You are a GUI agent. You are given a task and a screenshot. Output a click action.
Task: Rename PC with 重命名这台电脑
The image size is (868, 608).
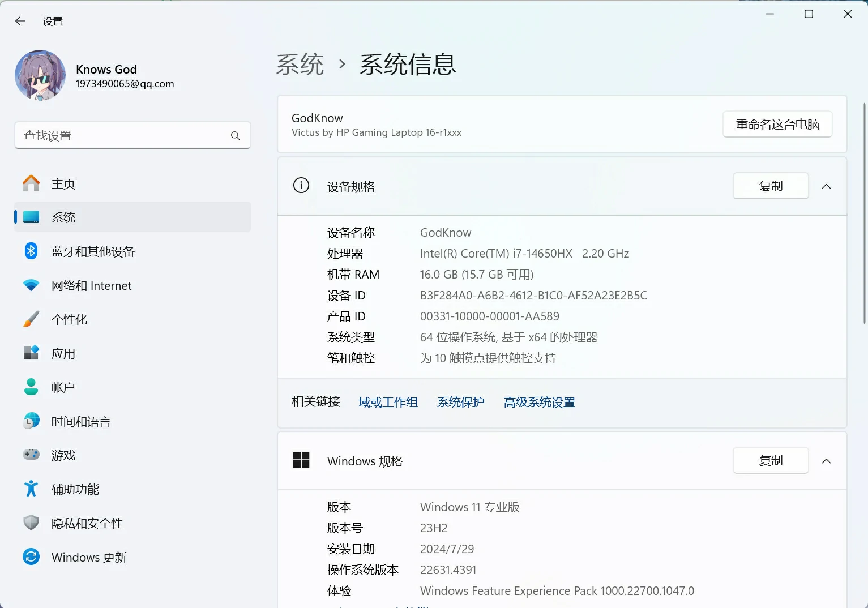pos(777,124)
